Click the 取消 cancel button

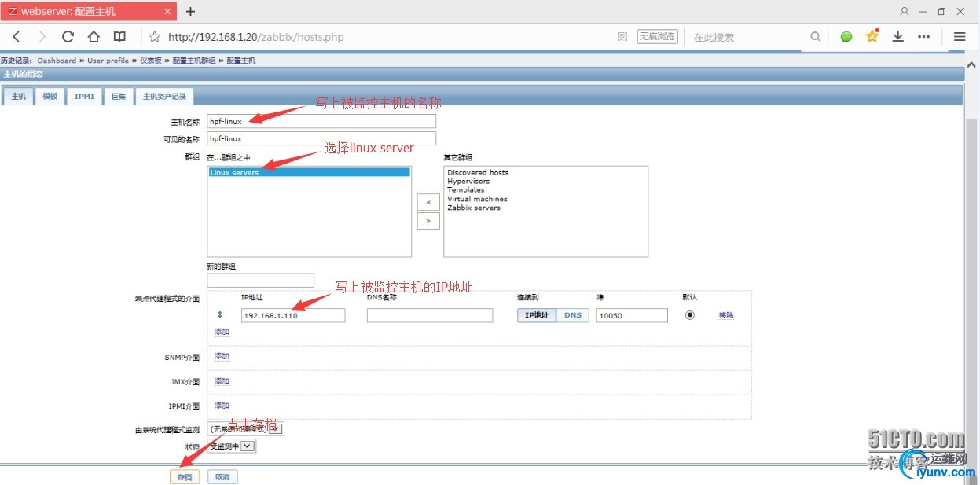click(222, 477)
